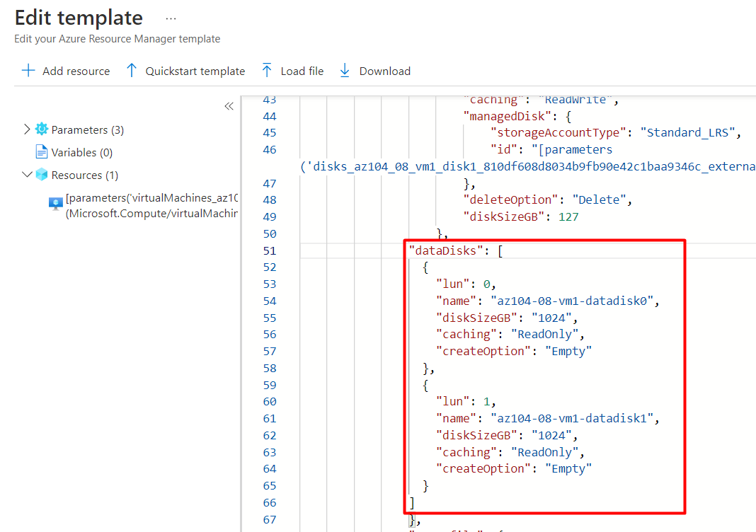Click "ReadOnly" value on line 56
The height and width of the screenshot is (532, 756).
[x=545, y=335]
